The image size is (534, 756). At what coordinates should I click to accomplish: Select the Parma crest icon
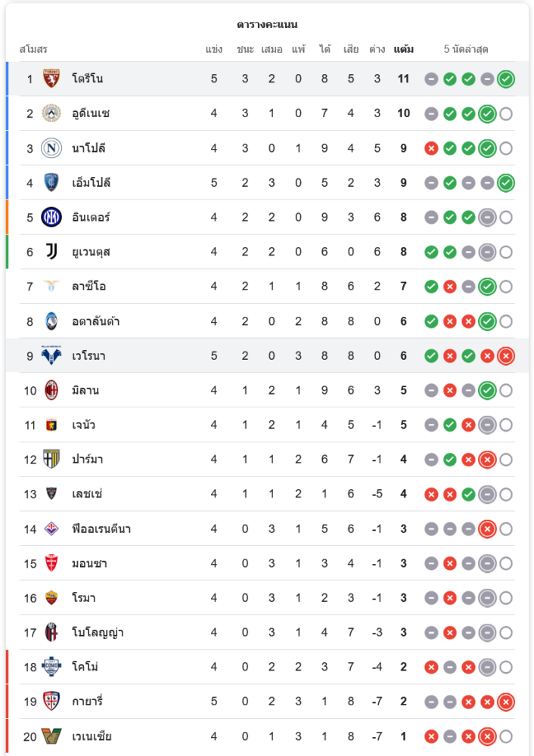(51, 460)
